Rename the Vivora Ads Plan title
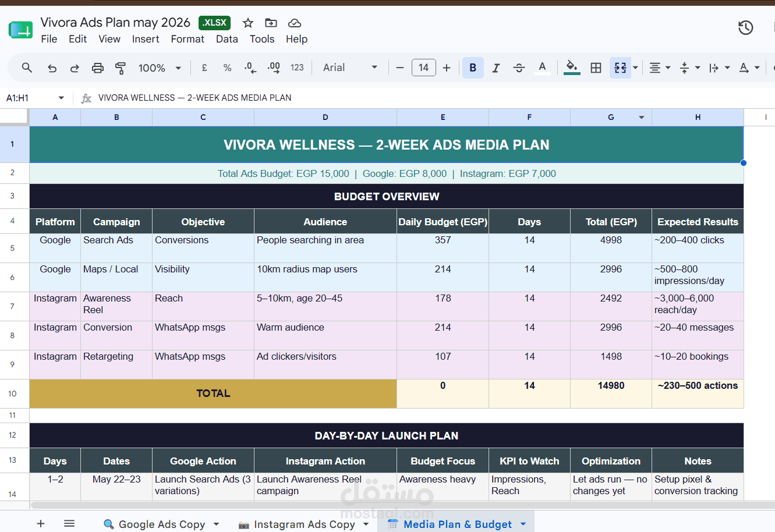Viewport: 775px width, 532px height. coord(115,22)
